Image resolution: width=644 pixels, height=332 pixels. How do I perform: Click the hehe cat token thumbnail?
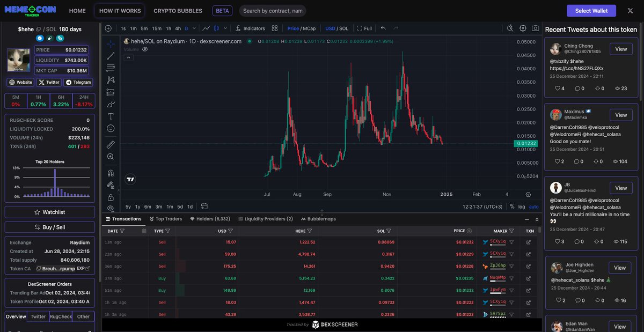coord(19,60)
